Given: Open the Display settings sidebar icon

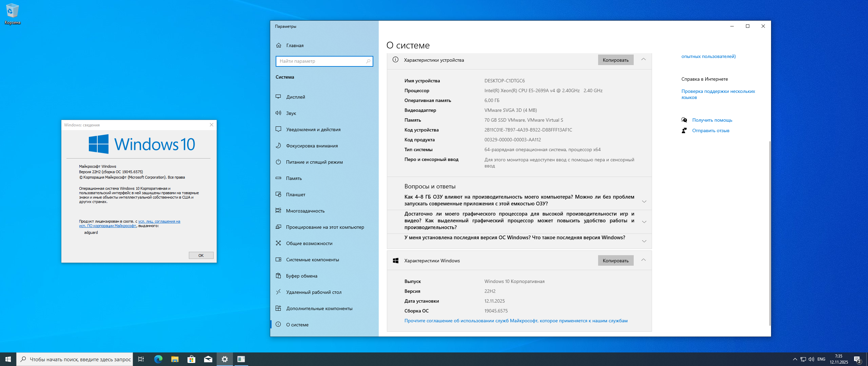Looking at the screenshot, I should (278, 97).
